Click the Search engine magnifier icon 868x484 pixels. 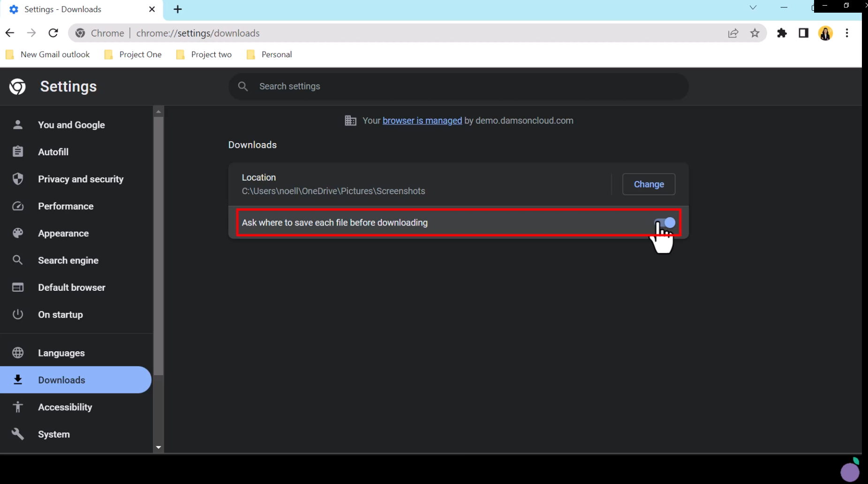click(18, 260)
